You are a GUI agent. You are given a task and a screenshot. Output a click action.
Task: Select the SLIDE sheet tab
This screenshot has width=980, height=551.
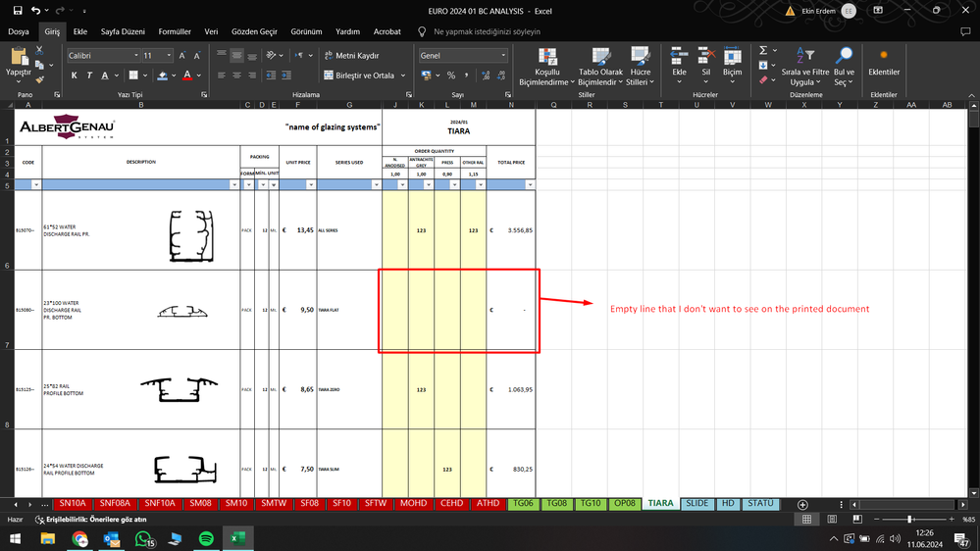(x=696, y=504)
